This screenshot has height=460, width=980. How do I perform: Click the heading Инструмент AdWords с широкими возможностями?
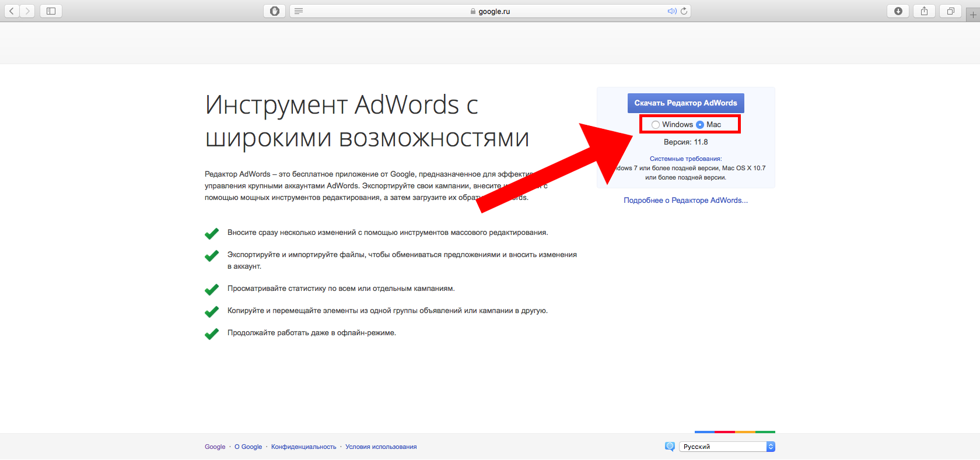pyautogui.click(x=367, y=121)
